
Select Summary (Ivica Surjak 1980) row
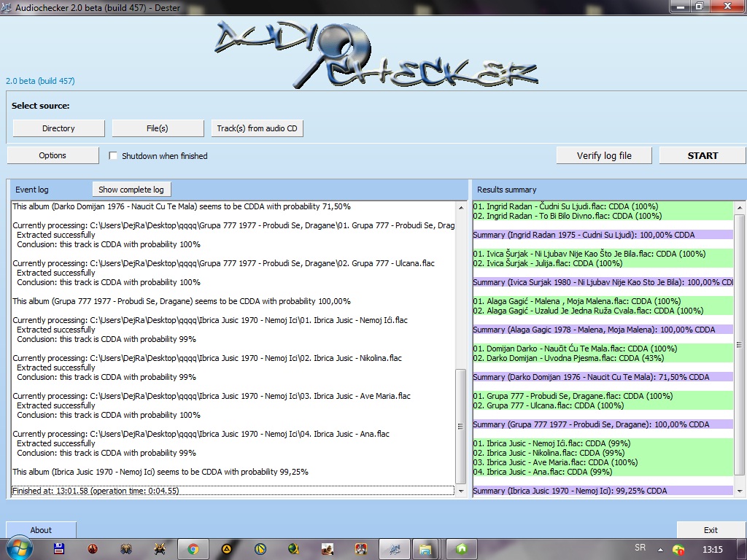point(603,282)
